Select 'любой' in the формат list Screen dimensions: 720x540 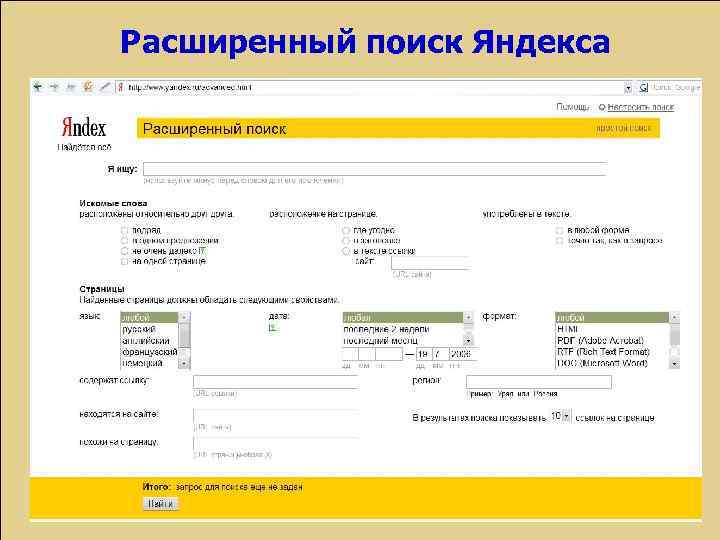(x=612, y=318)
